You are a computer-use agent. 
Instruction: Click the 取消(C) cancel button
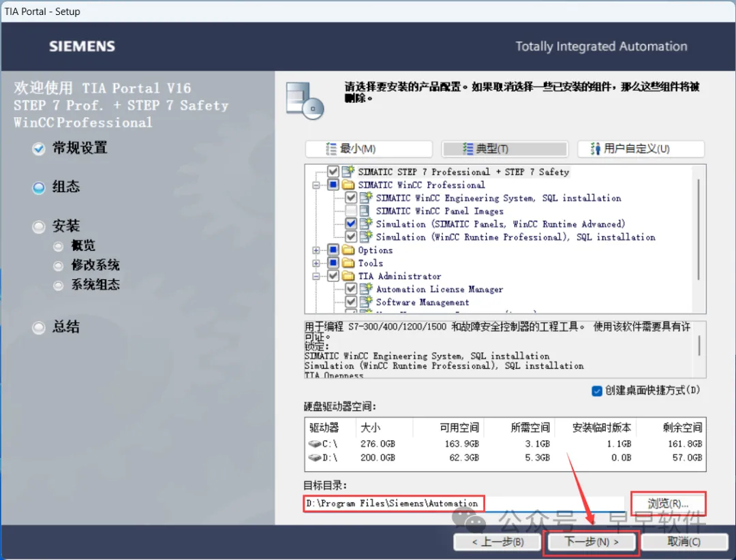(684, 542)
